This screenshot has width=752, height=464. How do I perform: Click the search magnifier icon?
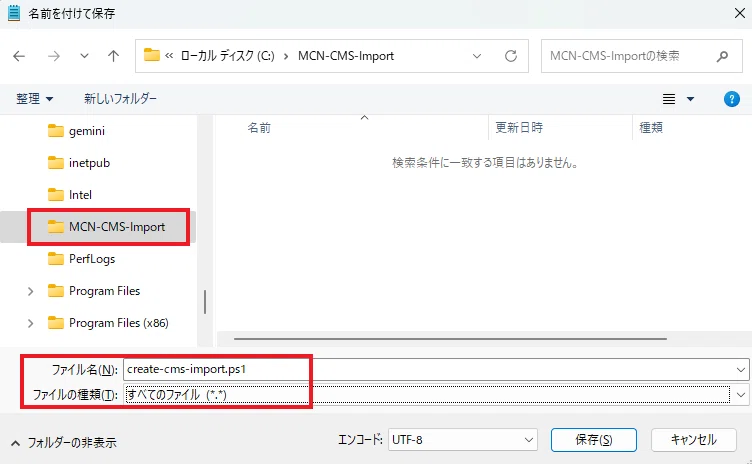click(722, 56)
